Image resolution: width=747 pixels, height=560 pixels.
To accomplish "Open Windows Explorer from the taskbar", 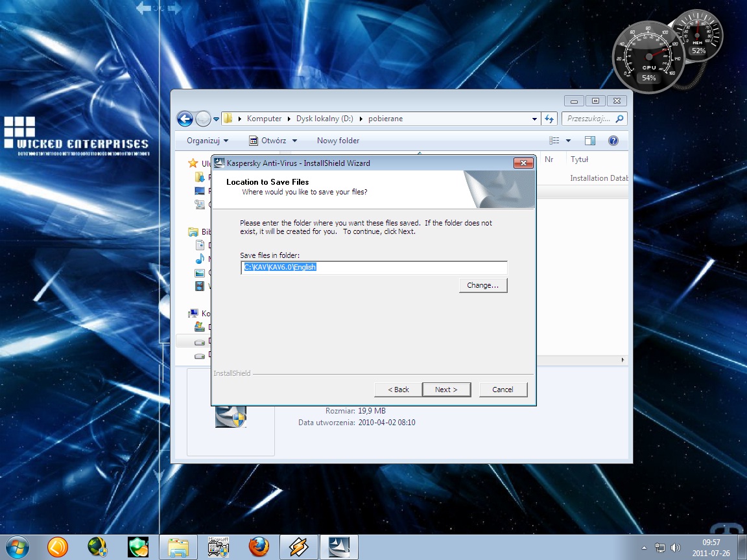I will [178, 547].
